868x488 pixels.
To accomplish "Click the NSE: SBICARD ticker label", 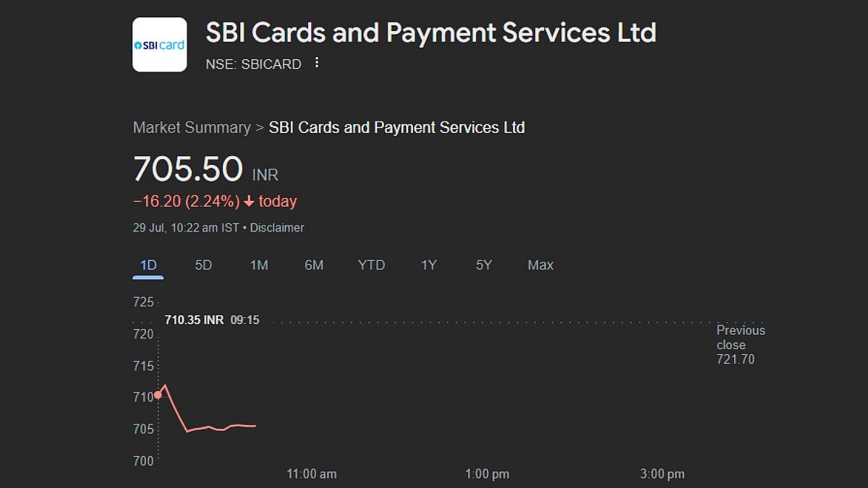I will [253, 64].
